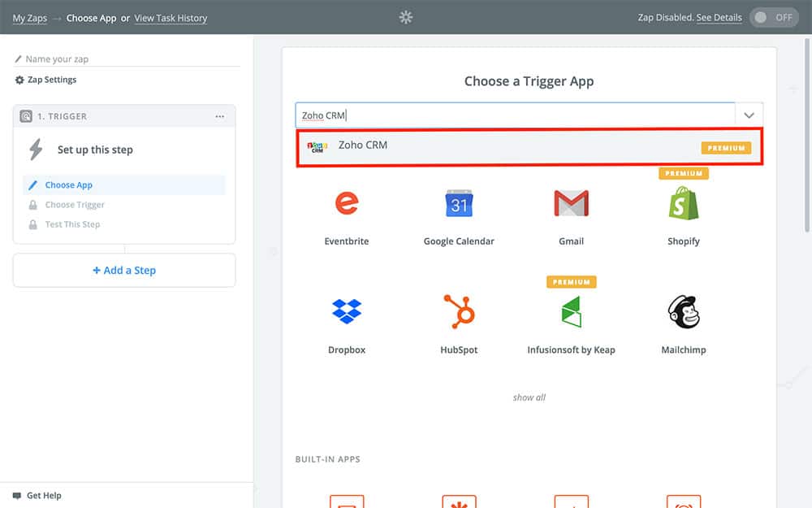The height and width of the screenshot is (508, 812).
Task: Toggle the Zap ON/OFF switch
Action: coord(773,18)
